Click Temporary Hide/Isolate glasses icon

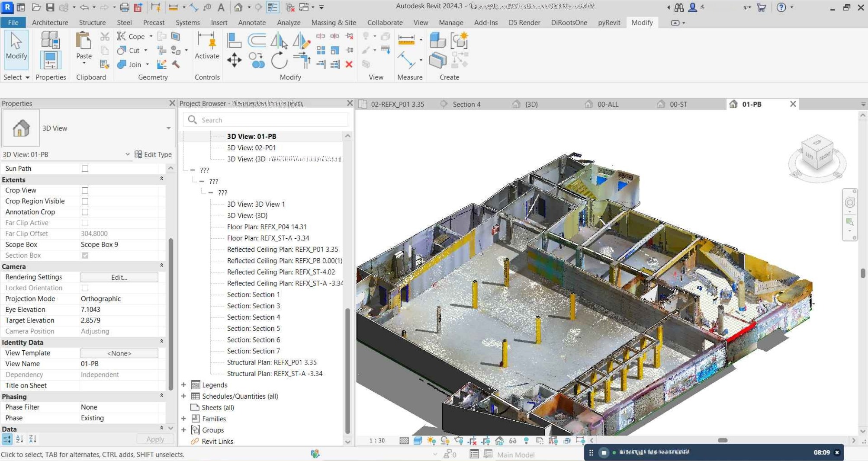513,441
